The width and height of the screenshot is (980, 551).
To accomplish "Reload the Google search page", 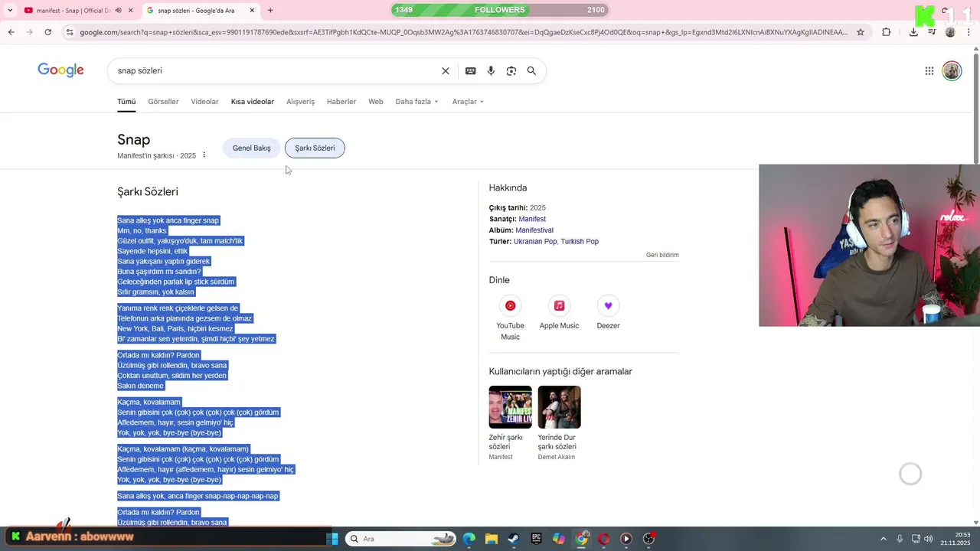I will [x=47, y=32].
